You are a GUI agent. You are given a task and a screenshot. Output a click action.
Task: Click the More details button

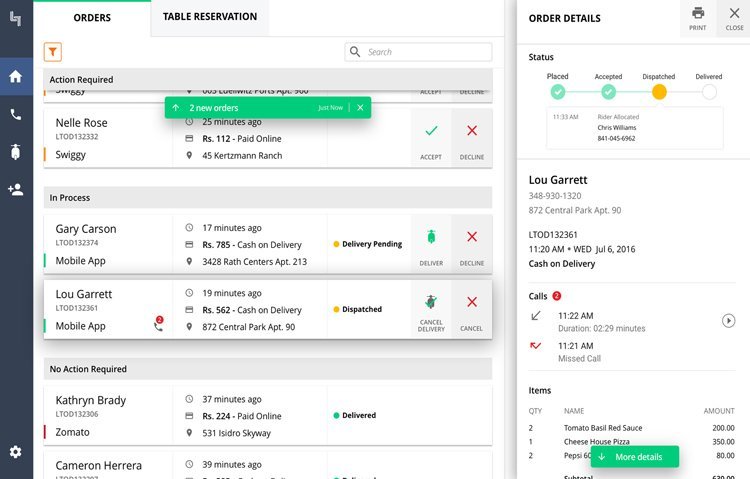pyautogui.click(x=635, y=457)
